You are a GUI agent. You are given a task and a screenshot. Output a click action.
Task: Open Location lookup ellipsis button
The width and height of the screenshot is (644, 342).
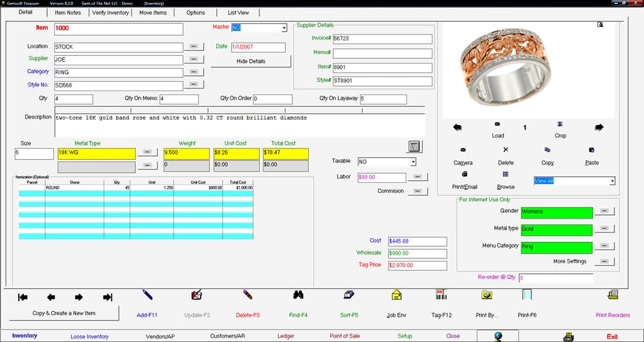(194, 47)
